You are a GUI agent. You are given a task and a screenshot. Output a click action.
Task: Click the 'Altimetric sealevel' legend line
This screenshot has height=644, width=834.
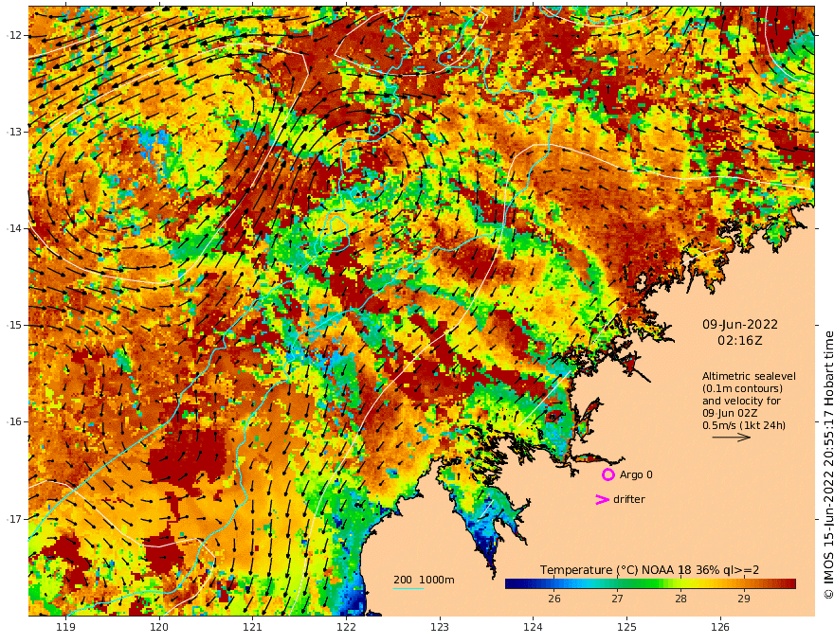tap(749, 376)
